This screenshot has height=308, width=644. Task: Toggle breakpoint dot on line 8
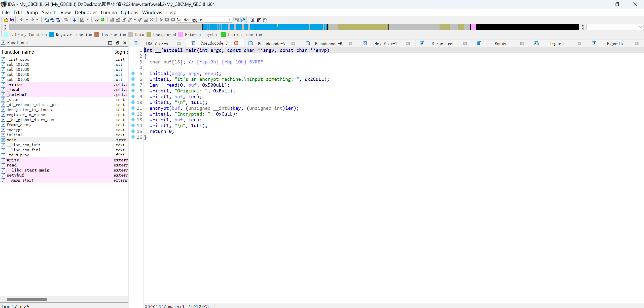click(x=133, y=91)
